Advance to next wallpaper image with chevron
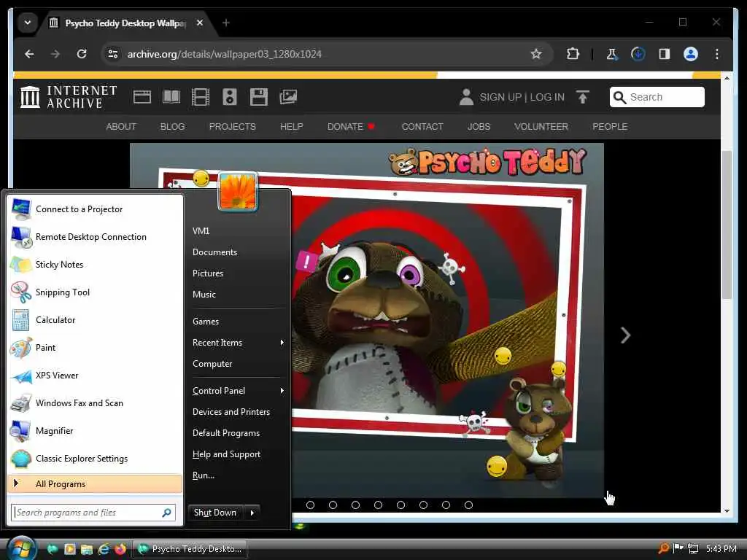 625,335
